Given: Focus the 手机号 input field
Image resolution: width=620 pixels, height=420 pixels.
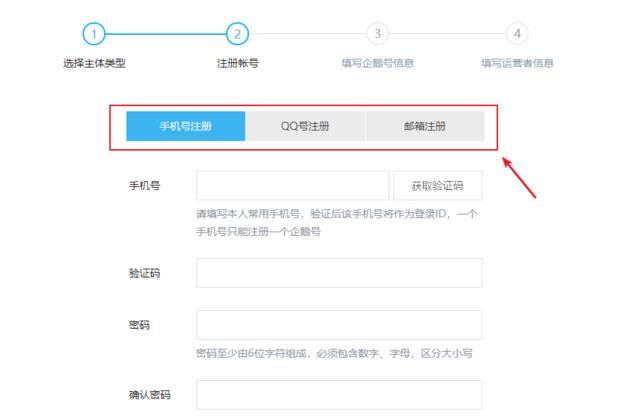Looking at the screenshot, I should pyautogui.click(x=293, y=185).
